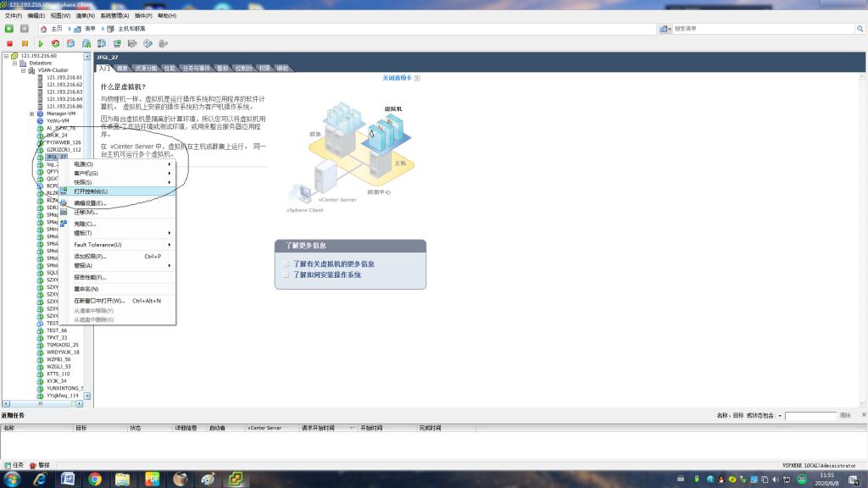Viewport: 868px width, 488px height.
Task: Click the Connect CD/DVD toolbar icon
Action: pyautogui.click(x=147, y=43)
